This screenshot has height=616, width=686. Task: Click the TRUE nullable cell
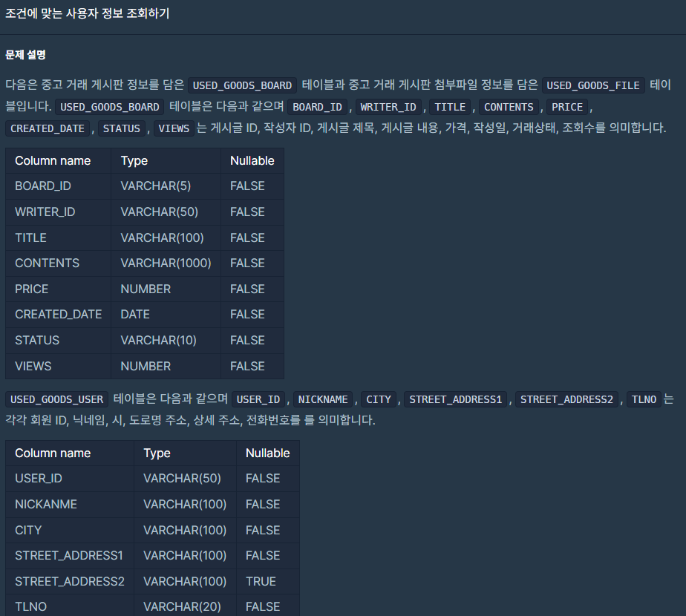[x=268, y=581]
